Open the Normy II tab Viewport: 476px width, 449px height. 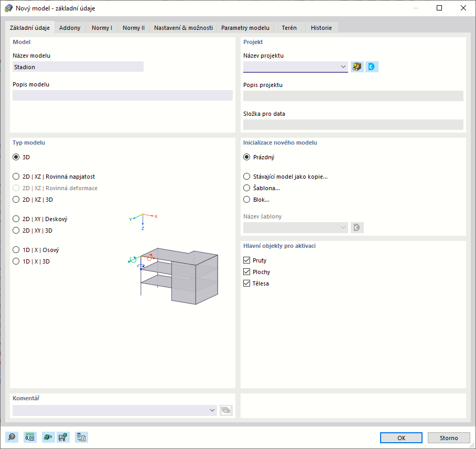(134, 28)
